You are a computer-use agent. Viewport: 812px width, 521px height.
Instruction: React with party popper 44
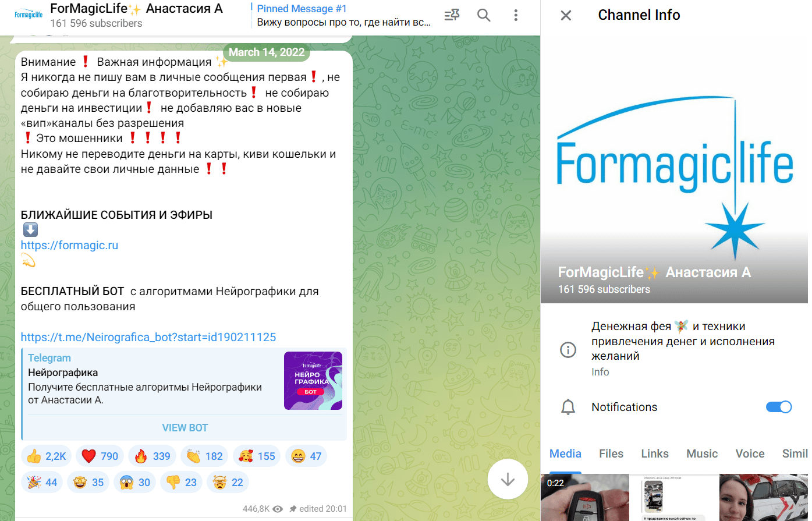click(x=42, y=482)
